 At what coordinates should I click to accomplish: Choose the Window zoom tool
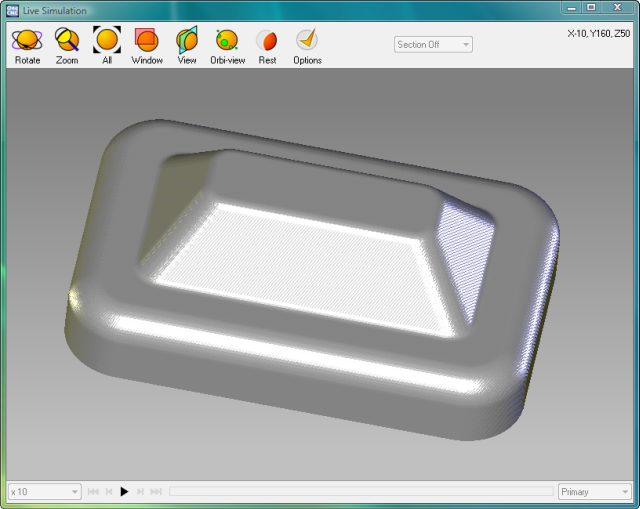(147, 46)
